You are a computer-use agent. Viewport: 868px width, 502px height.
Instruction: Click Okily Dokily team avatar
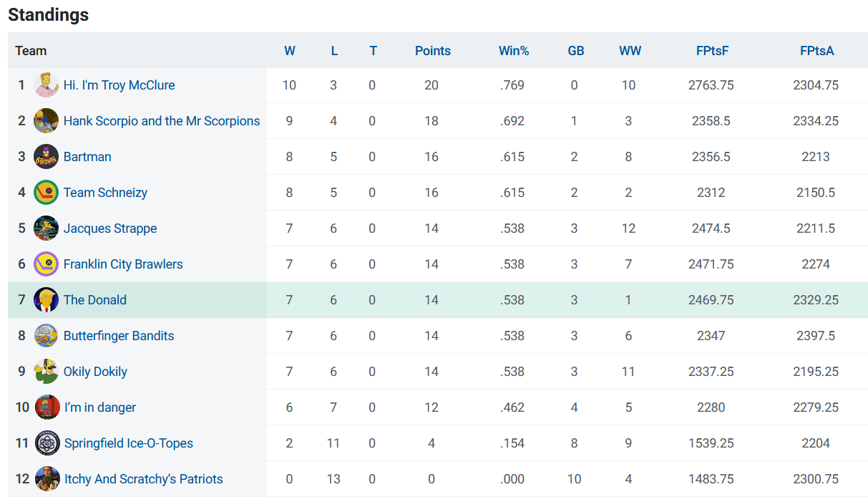[47, 372]
